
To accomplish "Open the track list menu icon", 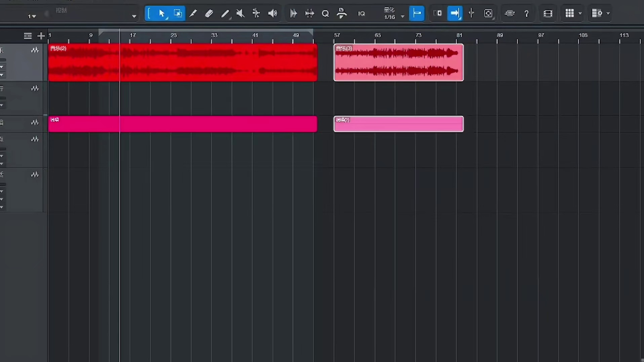I will point(28,36).
